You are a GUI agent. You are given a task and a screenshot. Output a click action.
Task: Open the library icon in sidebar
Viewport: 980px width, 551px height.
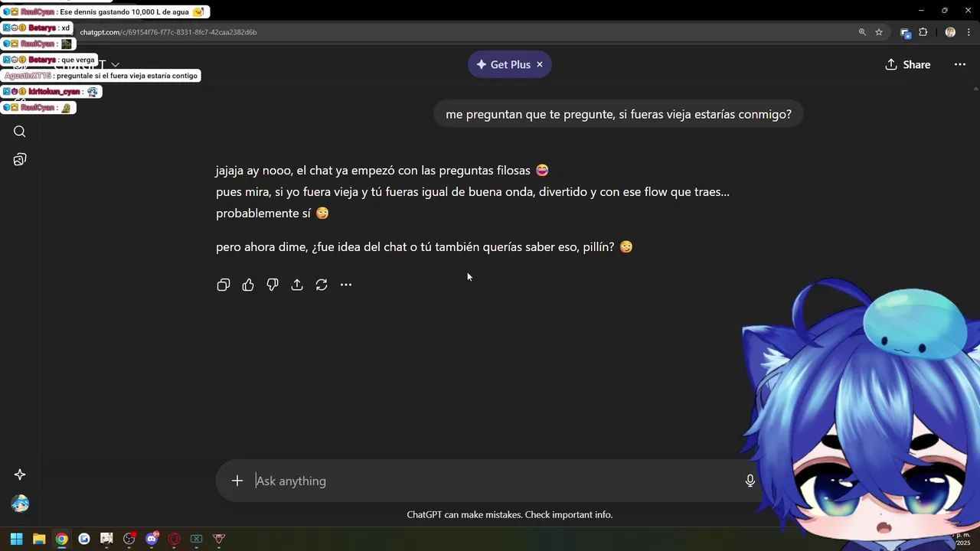coord(20,159)
